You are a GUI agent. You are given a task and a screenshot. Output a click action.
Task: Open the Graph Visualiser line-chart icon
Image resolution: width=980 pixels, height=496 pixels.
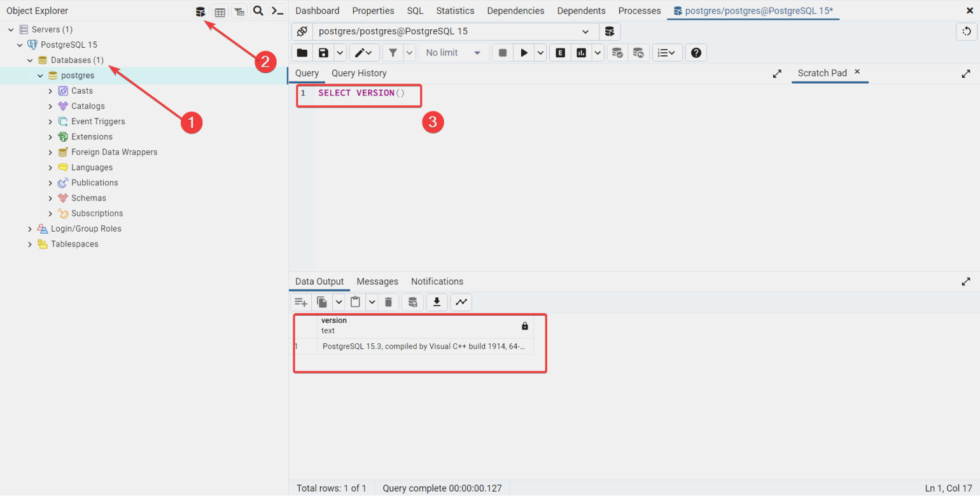click(x=461, y=302)
